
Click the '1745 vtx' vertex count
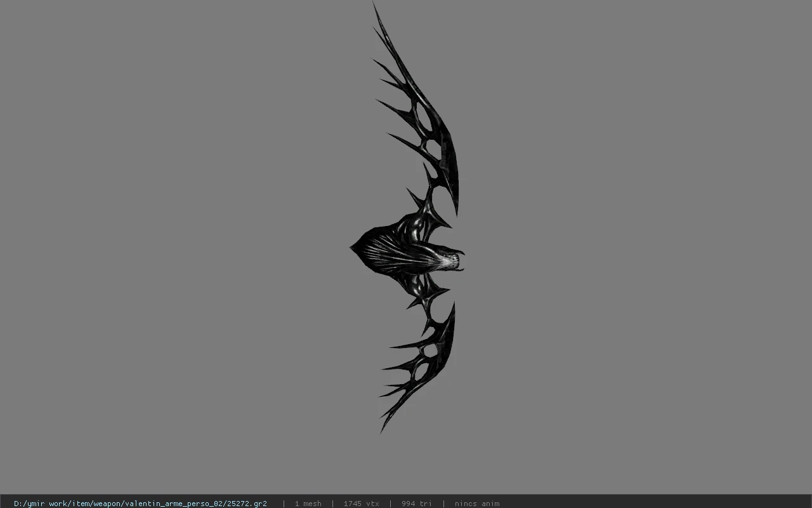pyautogui.click(x=361, y=504)
